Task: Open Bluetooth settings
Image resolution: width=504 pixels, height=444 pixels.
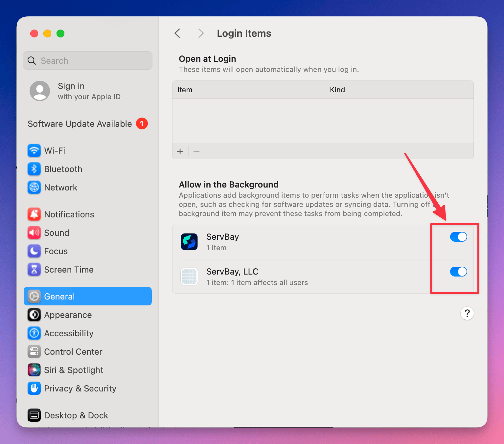Action: [88, 169]
